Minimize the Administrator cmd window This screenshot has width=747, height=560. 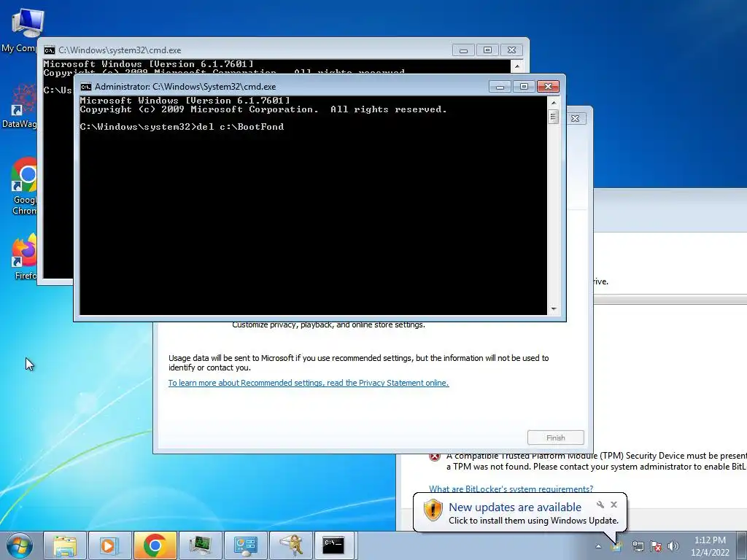(x=500, y=87)
